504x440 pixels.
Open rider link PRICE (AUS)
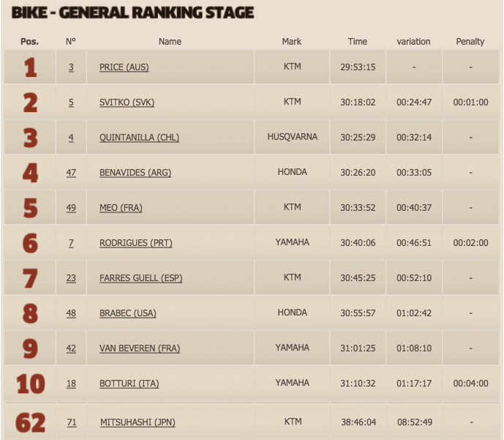pyautogui.click(x=124, y=67)
